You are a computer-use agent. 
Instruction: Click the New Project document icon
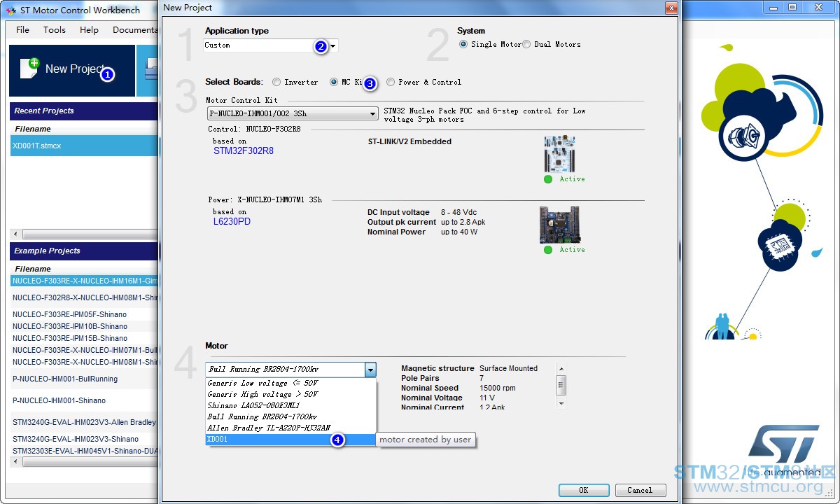[x=29, y=69]
